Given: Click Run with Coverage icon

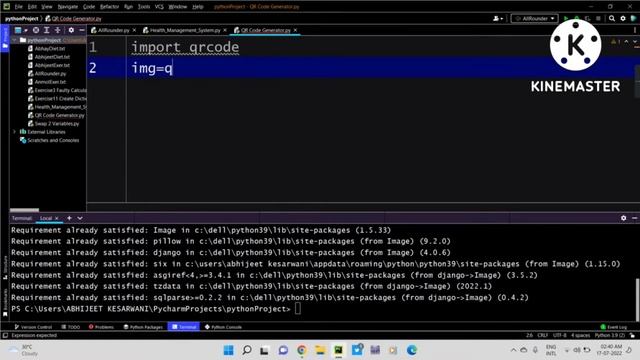Looking at the screenshot, I should click(587, 18).
